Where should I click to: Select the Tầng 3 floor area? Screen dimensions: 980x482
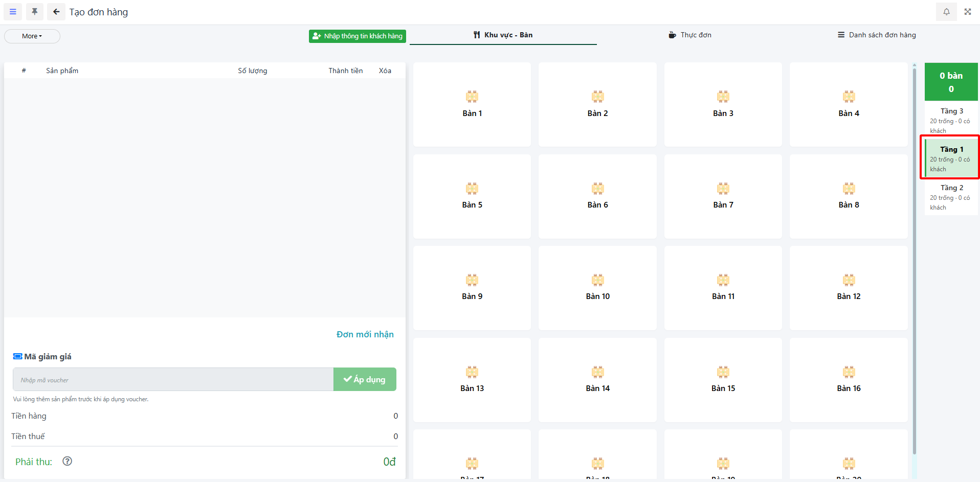point(951,120)
